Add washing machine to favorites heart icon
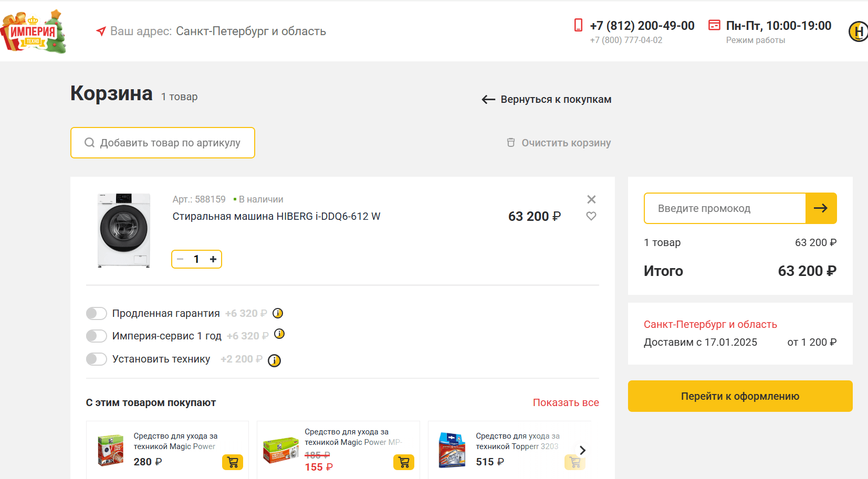868x479 pixels. click(591, 216)
